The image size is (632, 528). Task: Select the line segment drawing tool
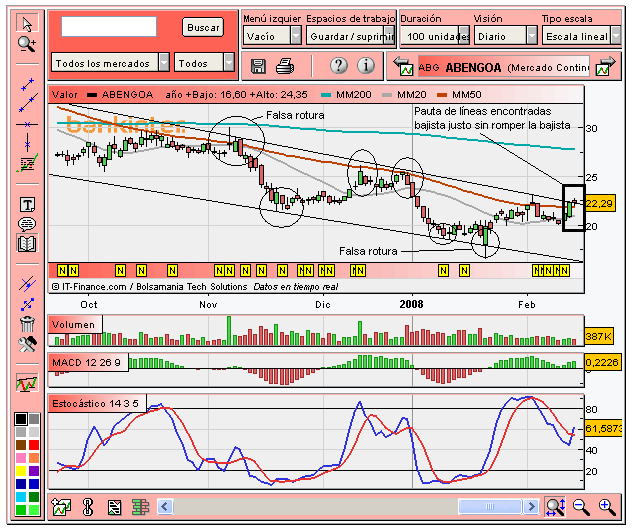27,84
